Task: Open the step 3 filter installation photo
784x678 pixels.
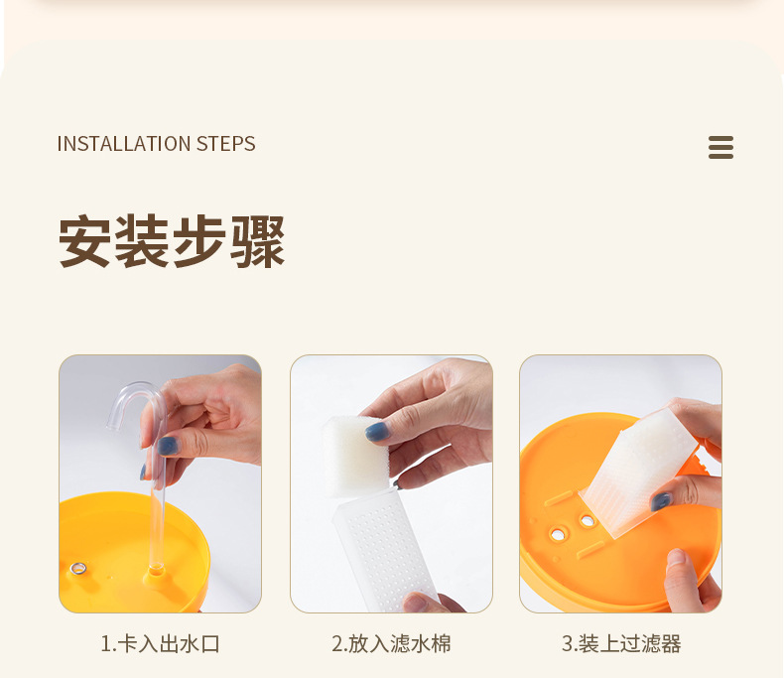Action: click(x=620, y=483)
